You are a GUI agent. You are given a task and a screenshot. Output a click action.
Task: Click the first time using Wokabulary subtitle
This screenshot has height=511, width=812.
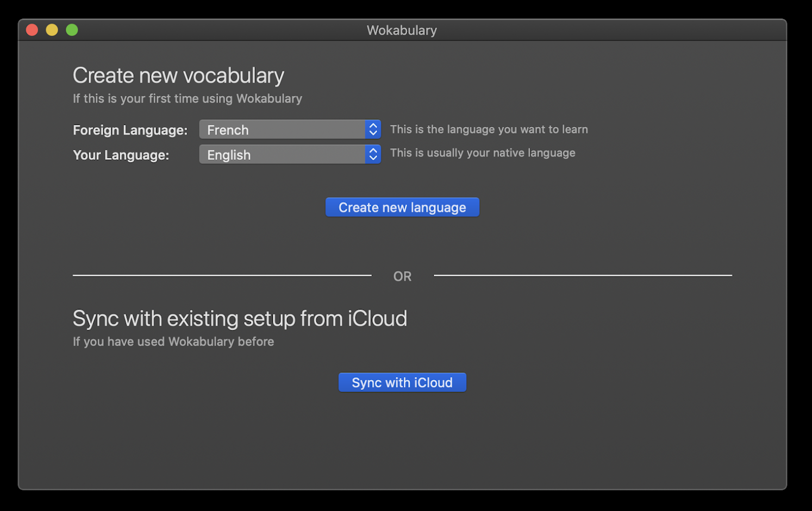[187, 98]
